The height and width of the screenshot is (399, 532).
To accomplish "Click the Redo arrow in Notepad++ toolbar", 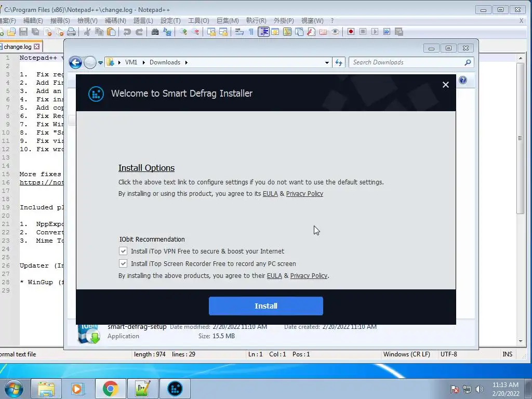I will 139,32.
